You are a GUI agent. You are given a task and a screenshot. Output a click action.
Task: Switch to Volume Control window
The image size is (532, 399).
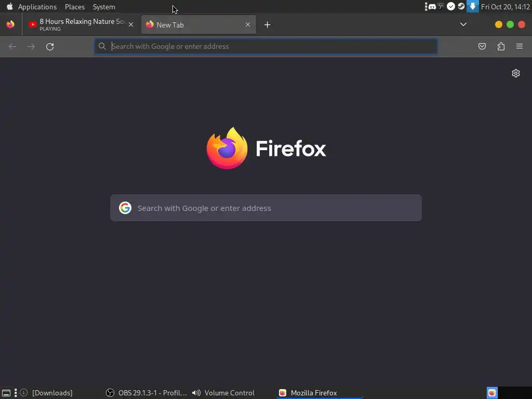tap(223, 393)
